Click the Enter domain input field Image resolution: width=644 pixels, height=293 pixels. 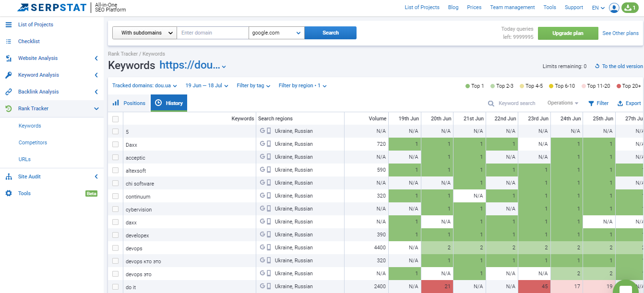[213, 33]
